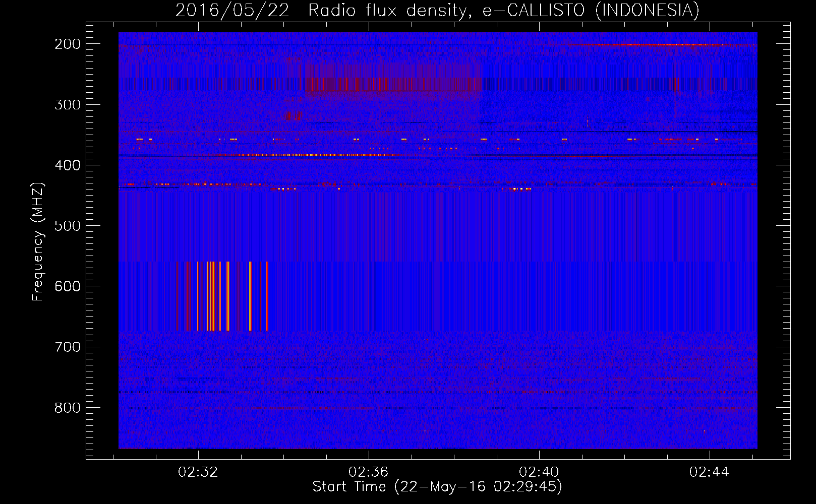Click the 02:44 time tick label

[x=710, y=472]
